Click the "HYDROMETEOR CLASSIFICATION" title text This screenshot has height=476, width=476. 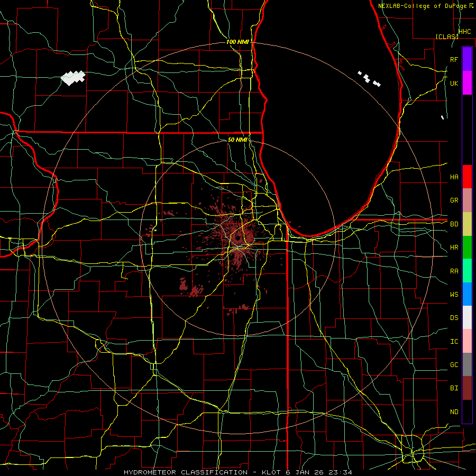(186, 472)
